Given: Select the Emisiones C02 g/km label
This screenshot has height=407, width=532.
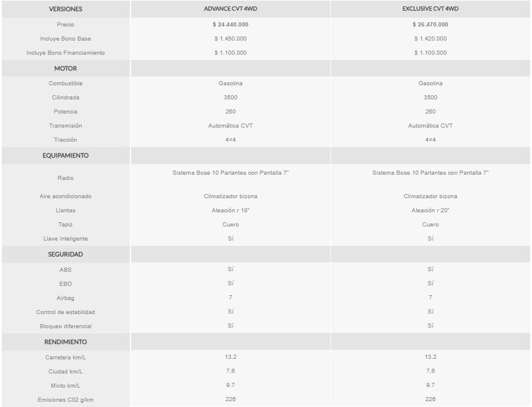Looking at the screenshot, I should pyautogui.click(x=65, y=400).
